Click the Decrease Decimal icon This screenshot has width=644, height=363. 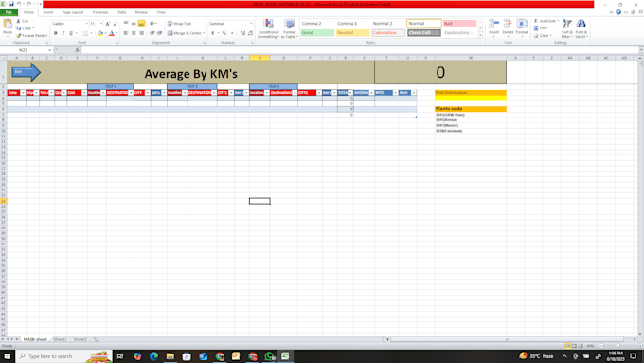[x=251, y=33]
